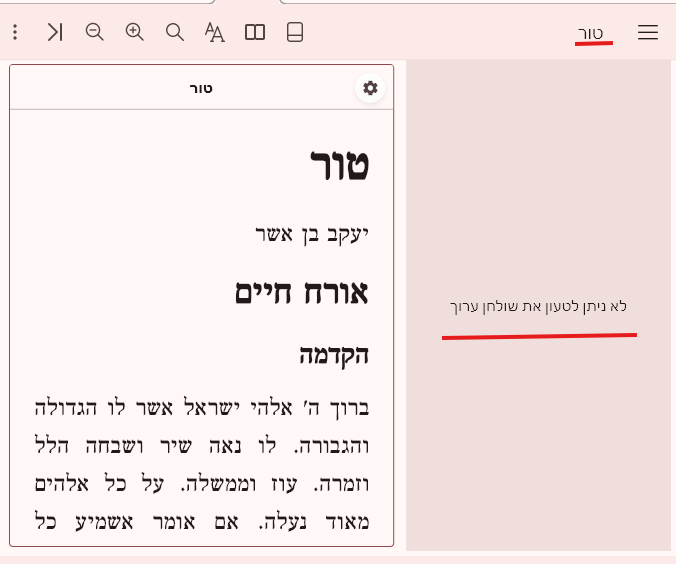Click the text line beginning והגבורה. לו נאה
Viewport: 676px width, 564px height.
pyautogui.click(x=202, y=446)
